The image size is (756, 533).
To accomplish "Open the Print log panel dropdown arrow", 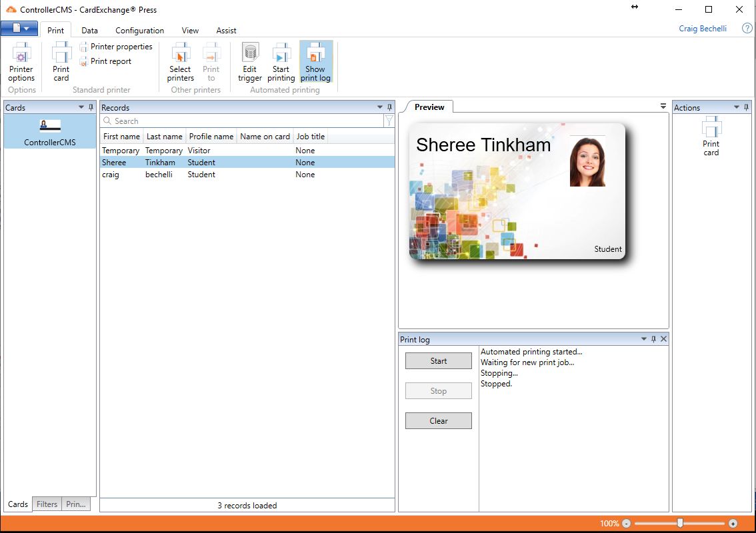I will click(x=643, y=339).
